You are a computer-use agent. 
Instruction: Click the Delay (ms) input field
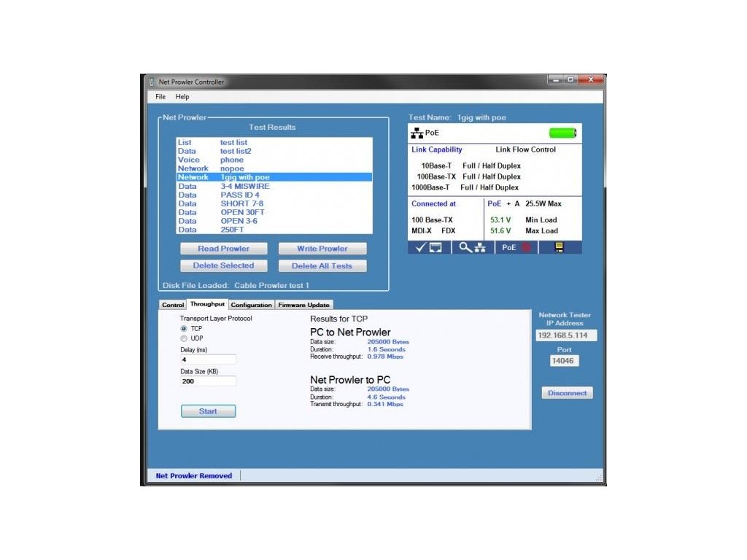click(208, 359)
